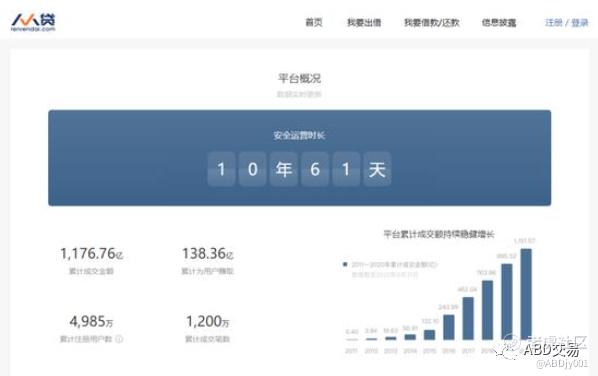The height and width of the screenshot is (376, 598).
Task: Click the digit 6 counter tile
Action: tap(315, 169)
